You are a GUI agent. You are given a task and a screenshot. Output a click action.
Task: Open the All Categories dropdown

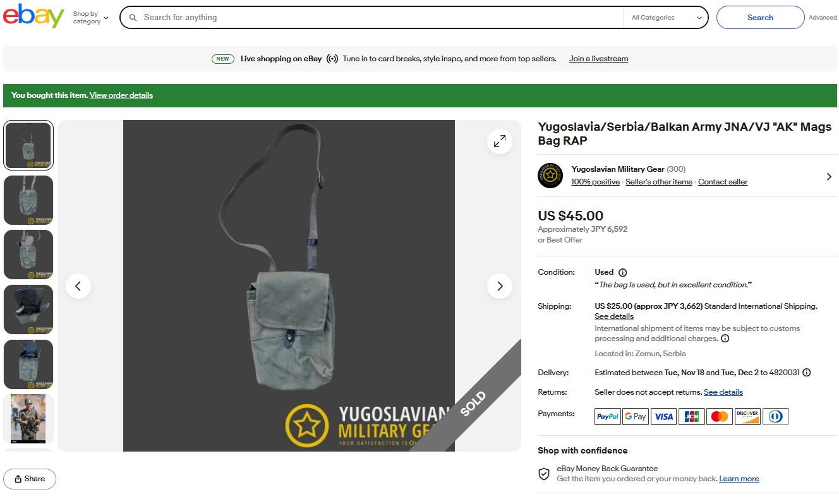[x=666, y=18]
